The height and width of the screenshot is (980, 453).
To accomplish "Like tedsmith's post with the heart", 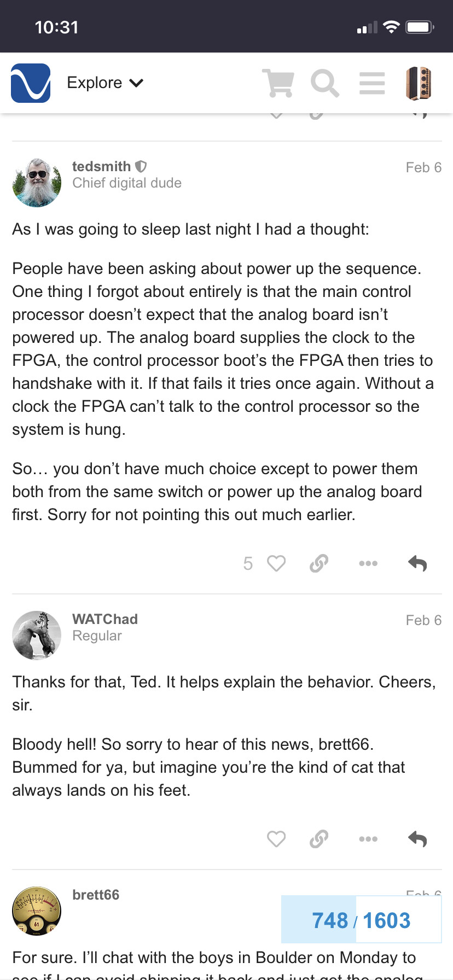I will tap(276, 563).
